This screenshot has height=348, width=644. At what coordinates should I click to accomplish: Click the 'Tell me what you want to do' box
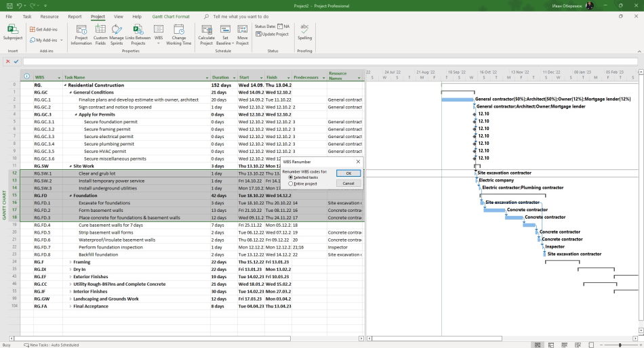pyautogui.click(x=241, y=16)
